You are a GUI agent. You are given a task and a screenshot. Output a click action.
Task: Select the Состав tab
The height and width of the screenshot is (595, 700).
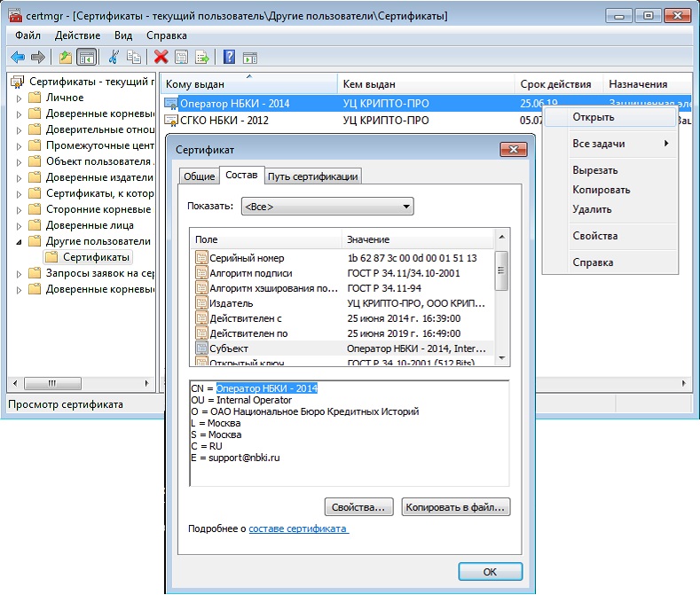click(241, 175)
